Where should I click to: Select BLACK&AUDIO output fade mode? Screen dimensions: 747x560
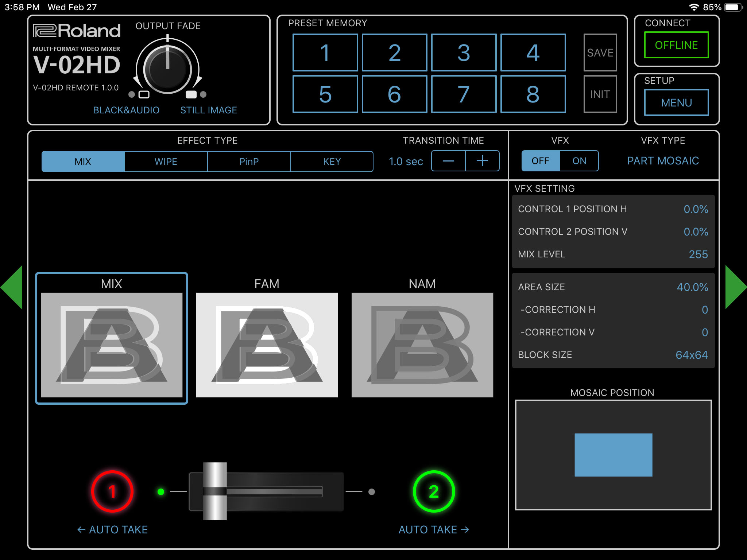pos(126,110)
